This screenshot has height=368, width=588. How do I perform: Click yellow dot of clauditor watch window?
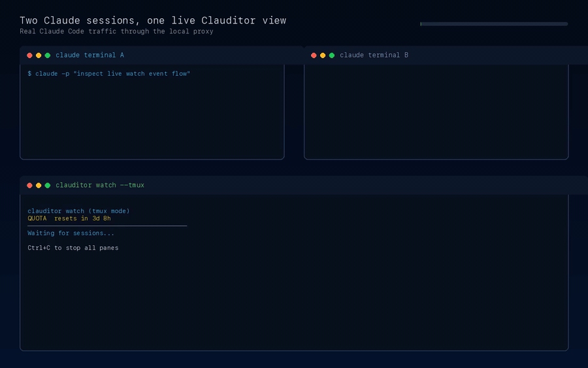click(x=39, y=186)
